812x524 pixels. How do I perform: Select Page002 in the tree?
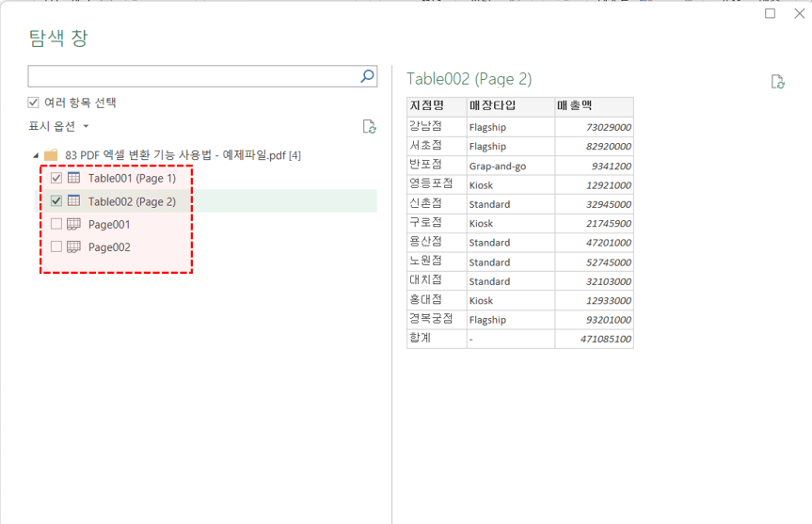[x=109, y=247]
